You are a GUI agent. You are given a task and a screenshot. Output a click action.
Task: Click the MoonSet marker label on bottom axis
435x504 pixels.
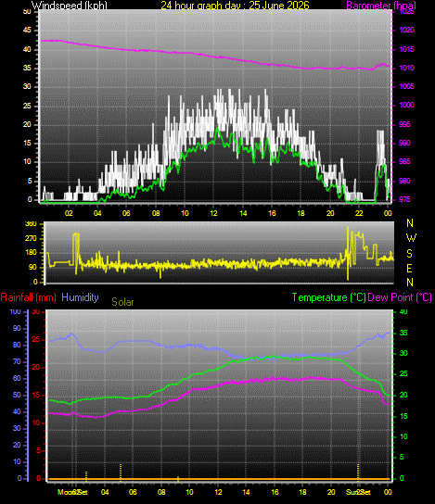click(72, 492)
